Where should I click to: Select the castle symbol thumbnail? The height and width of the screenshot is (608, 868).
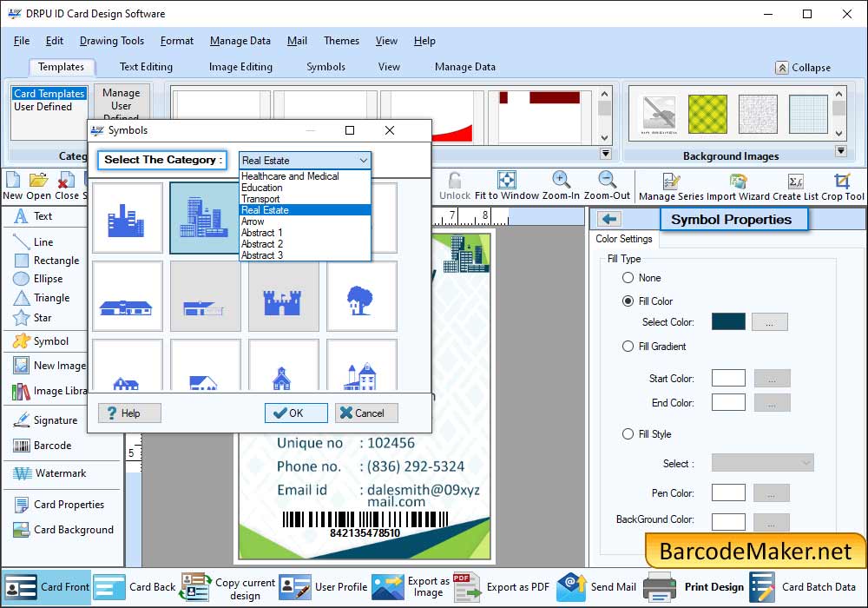pos(284,297)
